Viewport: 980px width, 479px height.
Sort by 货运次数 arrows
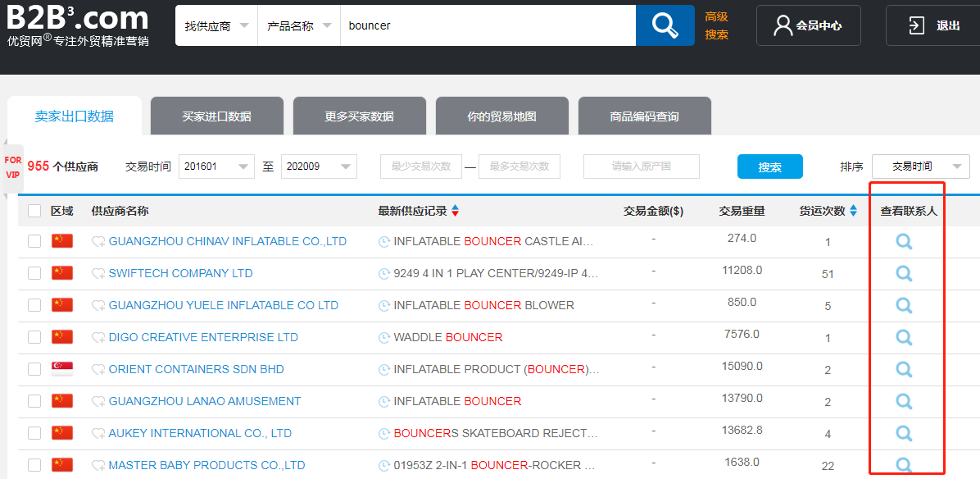point(853,211)
